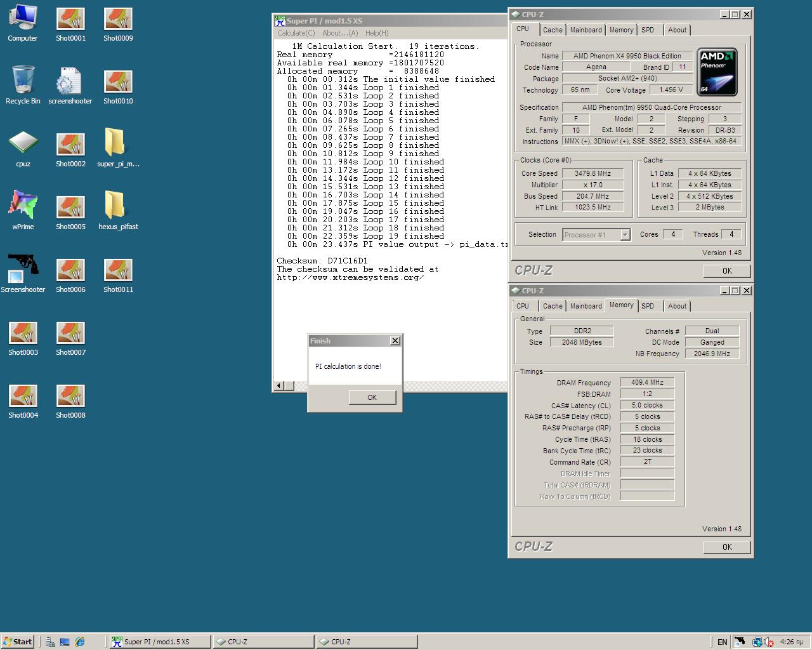812x650 pixels.
Task: Switch to Mainboard tab in upper CPU-Z
Action: coord(586,30)
